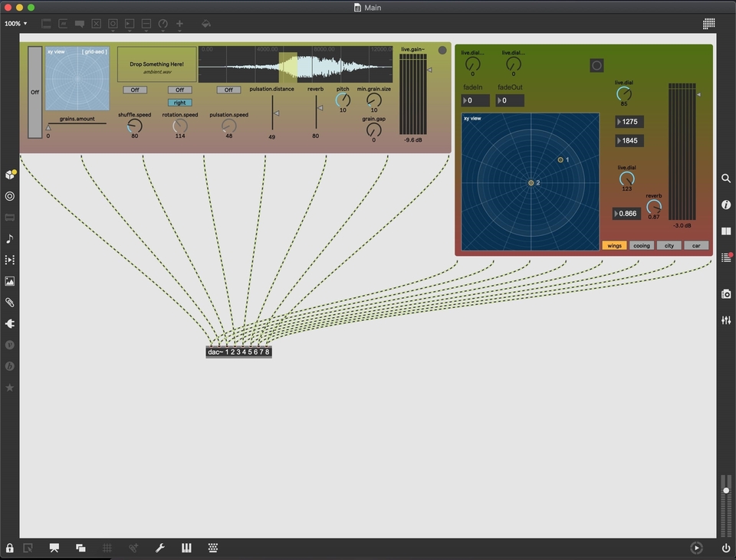
Task: Click the piano keys bottom toolbar icon
Action: (x=186, y=548)
